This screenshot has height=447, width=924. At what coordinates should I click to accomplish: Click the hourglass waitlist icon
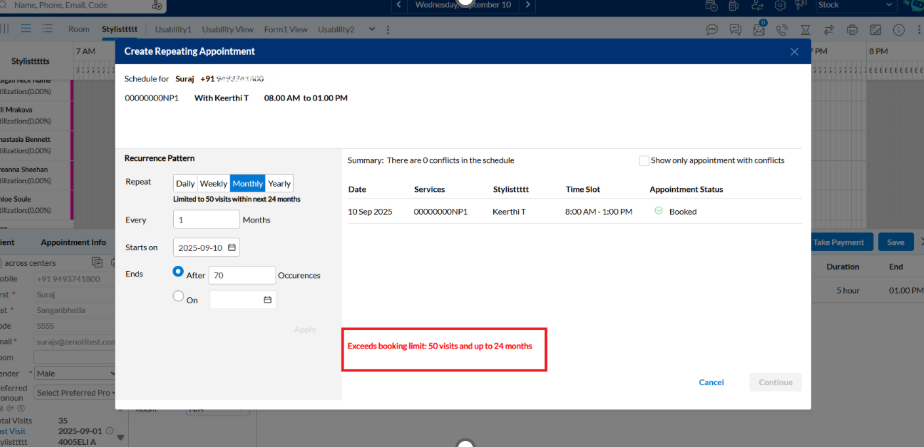[806, 30]
